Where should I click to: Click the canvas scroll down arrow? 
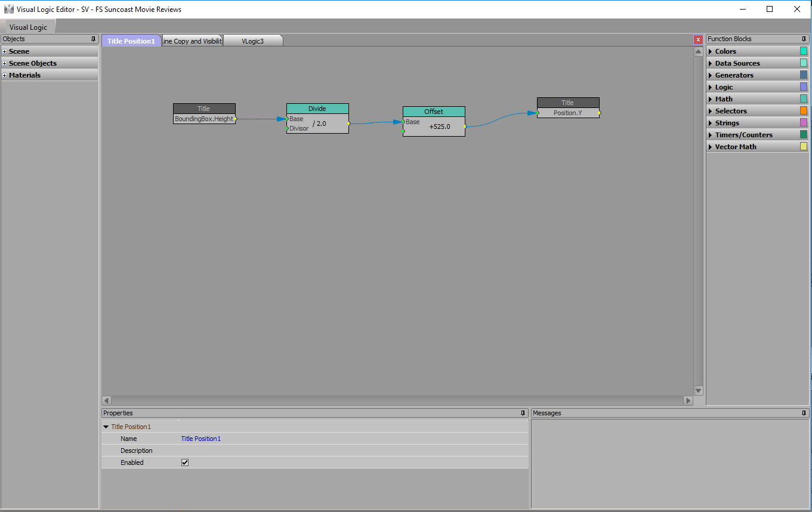(x=699, y=390)
